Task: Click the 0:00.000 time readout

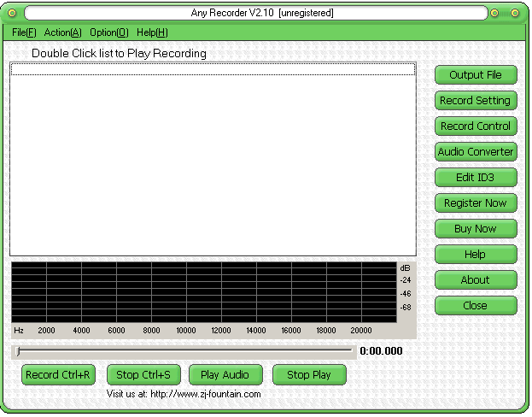Action: (x=381, y=351)
